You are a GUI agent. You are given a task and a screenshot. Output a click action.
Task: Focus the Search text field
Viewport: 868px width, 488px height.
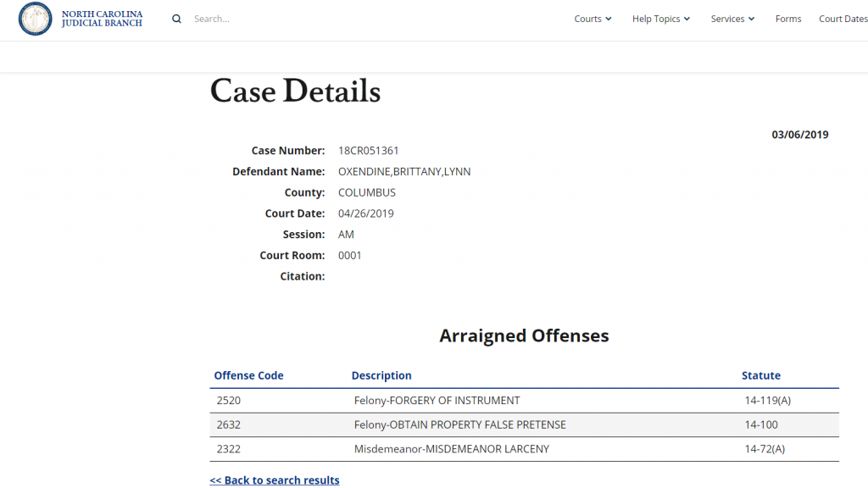[254, 19]
